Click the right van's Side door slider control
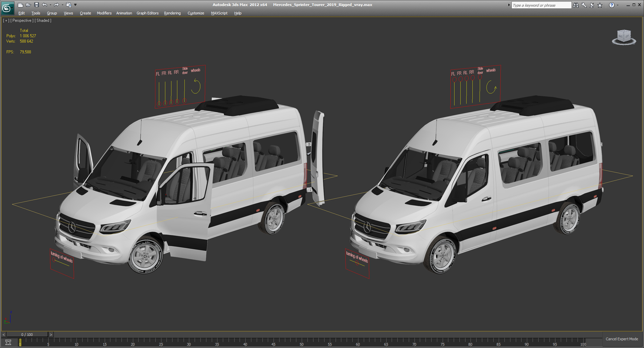This screenshot has height=348, width=644. (x=480, y=89)
